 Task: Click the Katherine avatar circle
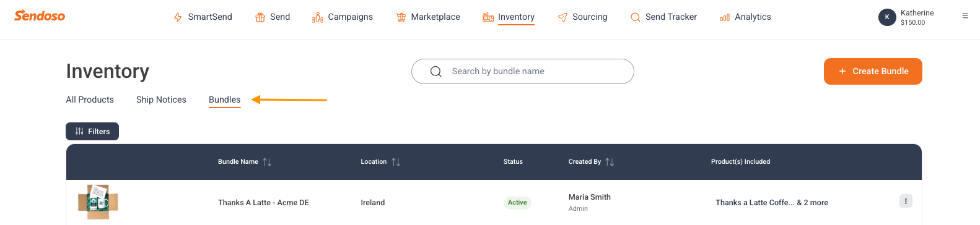pos(887,17)
